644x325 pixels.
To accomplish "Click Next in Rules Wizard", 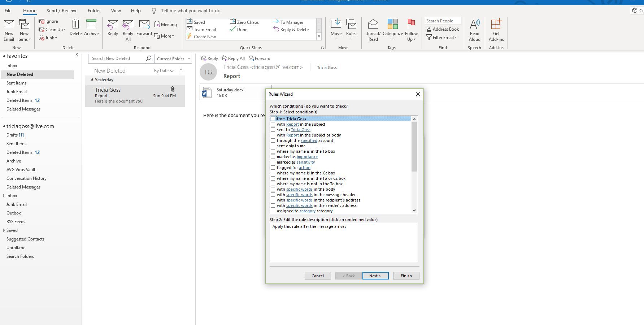I will 375,276.
